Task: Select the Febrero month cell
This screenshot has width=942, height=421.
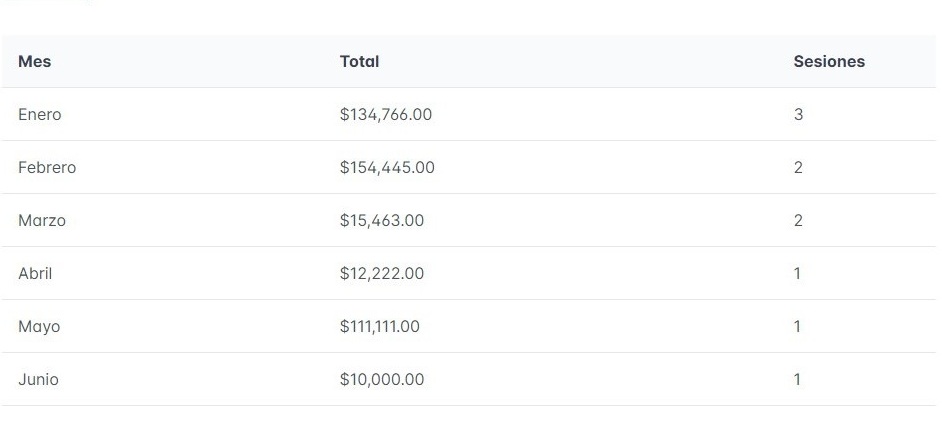Action: pyautogui.click(x=47, y=168)
